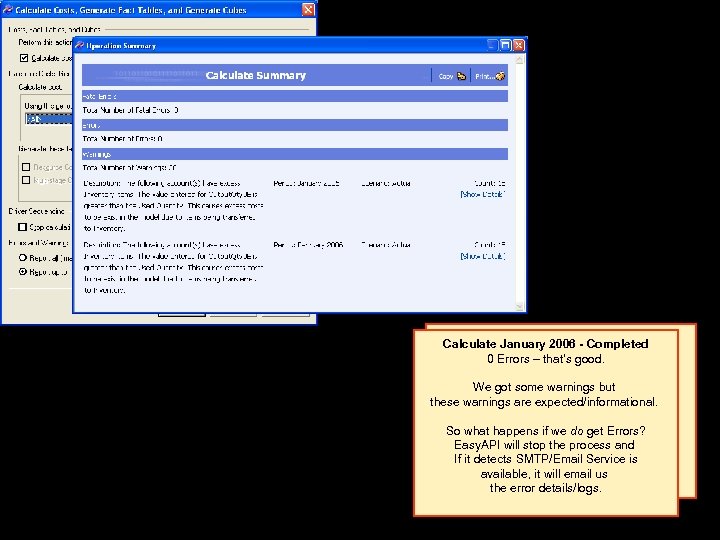Click the Warnings section header bar

tap(295, 154)
